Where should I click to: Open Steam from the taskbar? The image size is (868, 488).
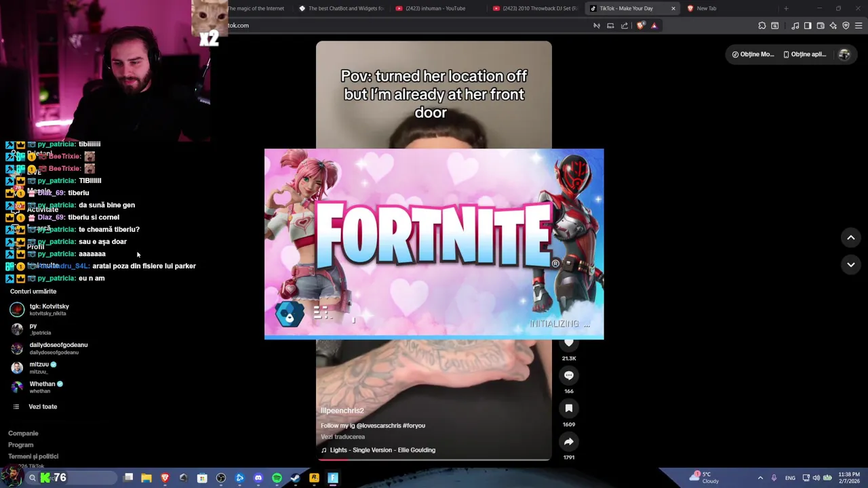click(x=295, y=478)
